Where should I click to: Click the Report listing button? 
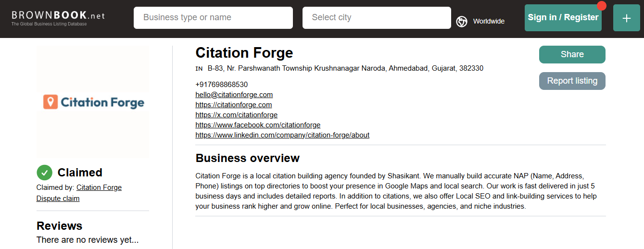[x=572, y=81]
